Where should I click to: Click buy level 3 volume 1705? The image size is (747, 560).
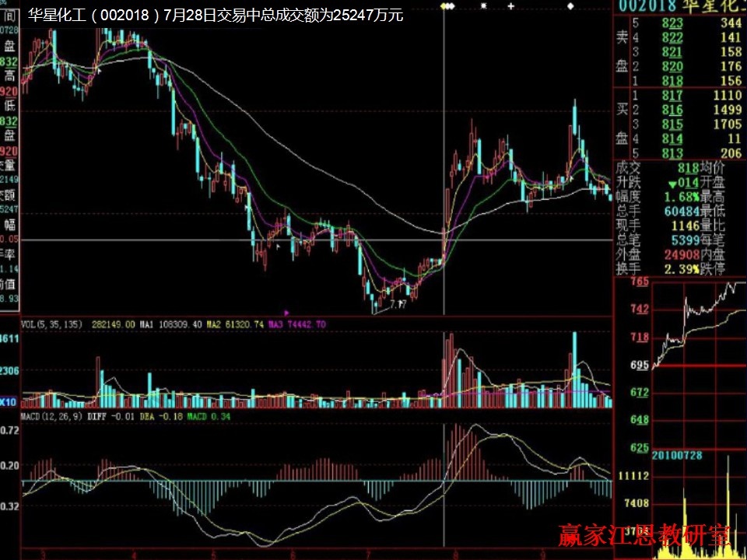727,124
